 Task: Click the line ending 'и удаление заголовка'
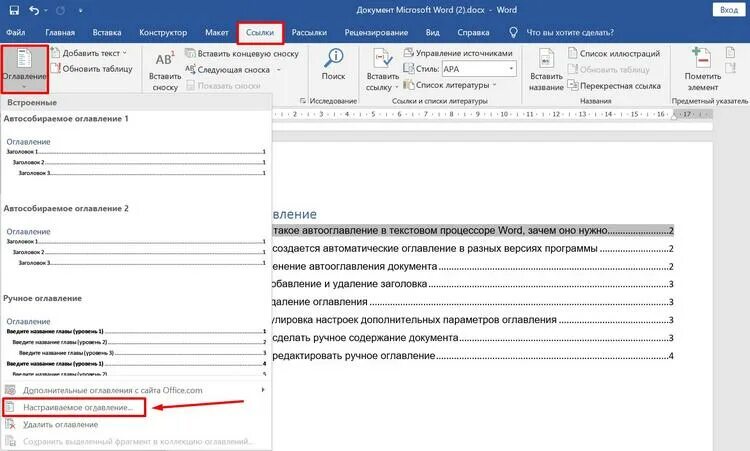point(473,284)
